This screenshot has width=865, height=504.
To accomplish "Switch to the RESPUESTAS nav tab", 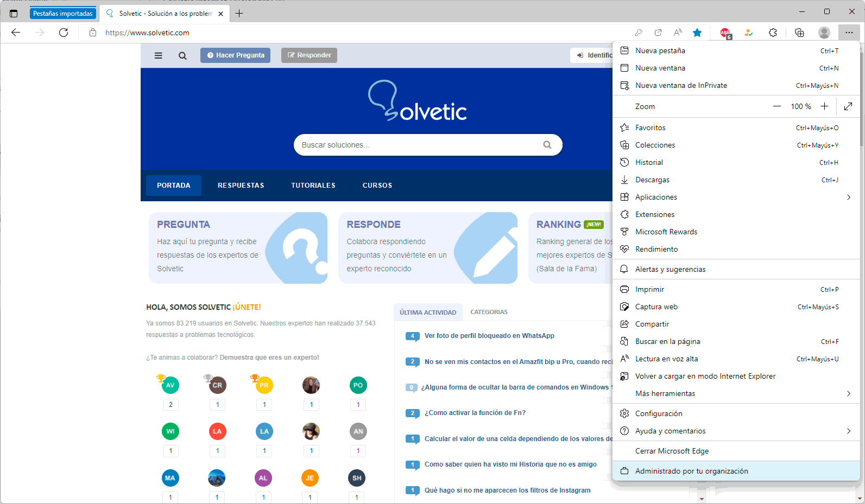I will pos(241,186).
